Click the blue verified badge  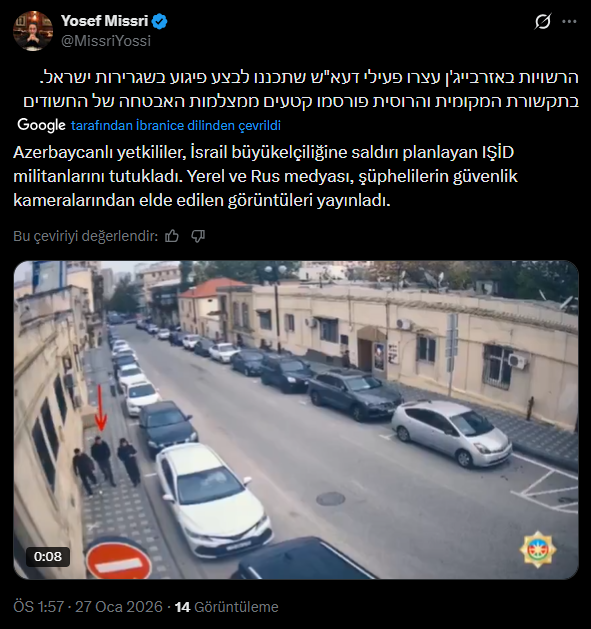coord(160,21)
